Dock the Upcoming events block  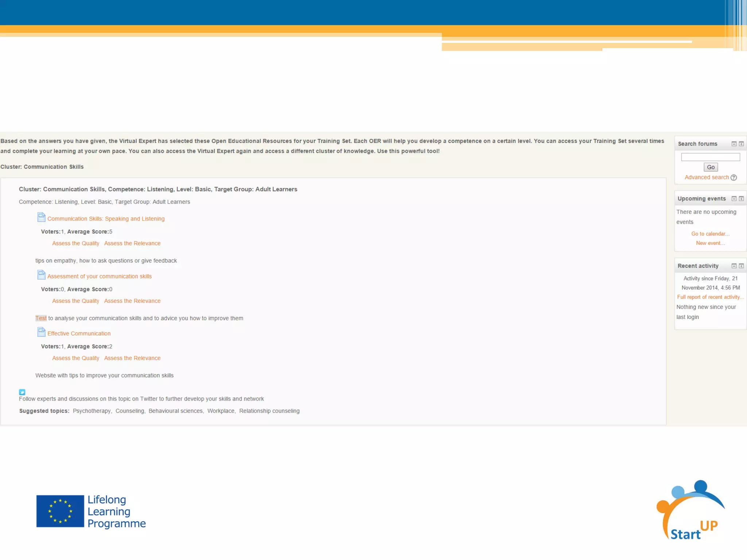[741, 199]
